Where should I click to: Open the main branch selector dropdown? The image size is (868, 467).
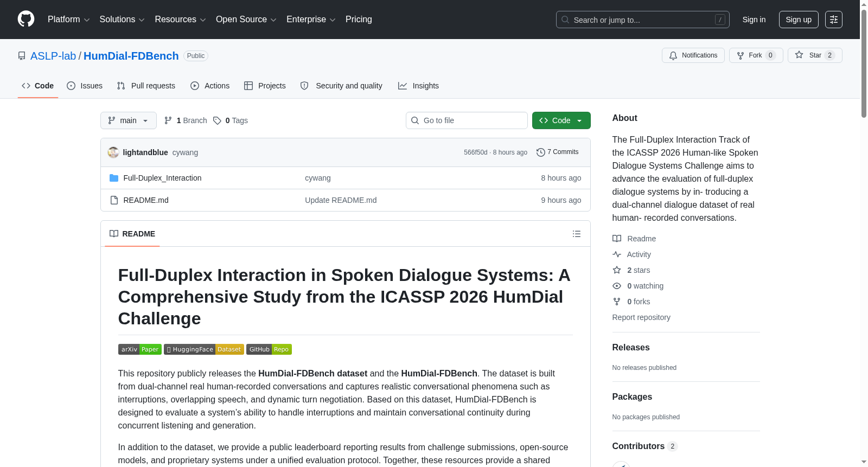tap(129, 120)
